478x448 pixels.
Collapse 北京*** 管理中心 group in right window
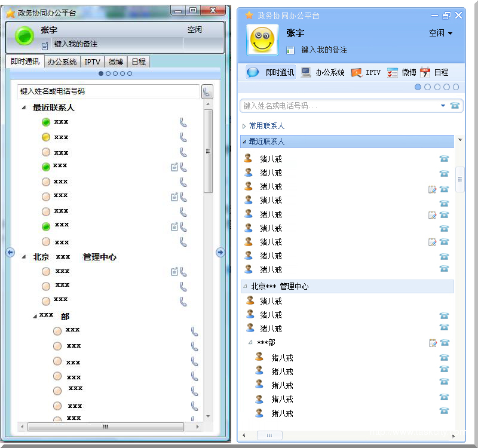pos(245,287)
